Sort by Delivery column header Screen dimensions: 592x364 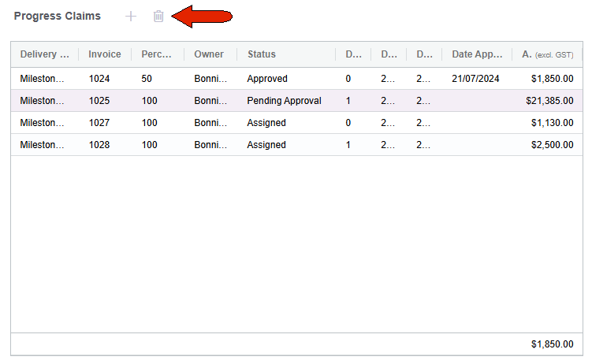(45, 54)
